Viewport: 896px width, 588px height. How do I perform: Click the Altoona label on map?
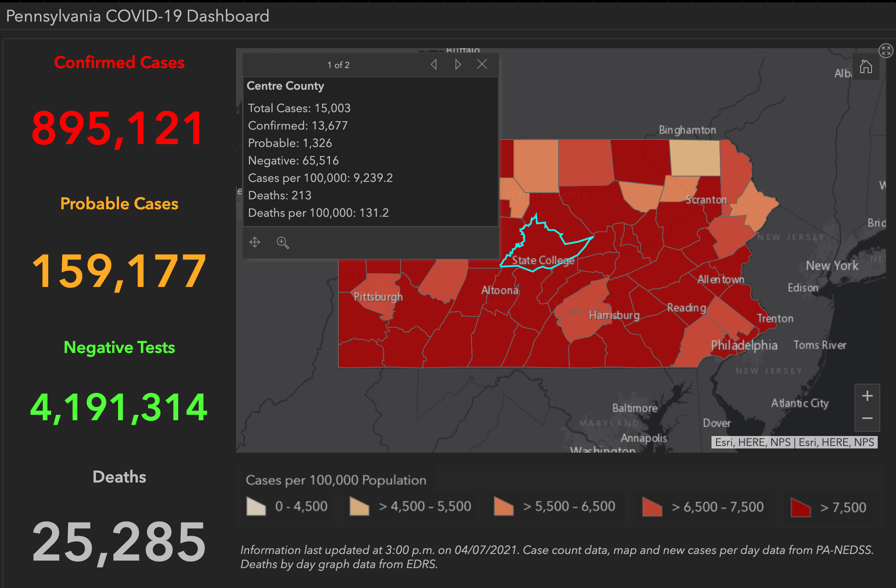click(500, 290)
